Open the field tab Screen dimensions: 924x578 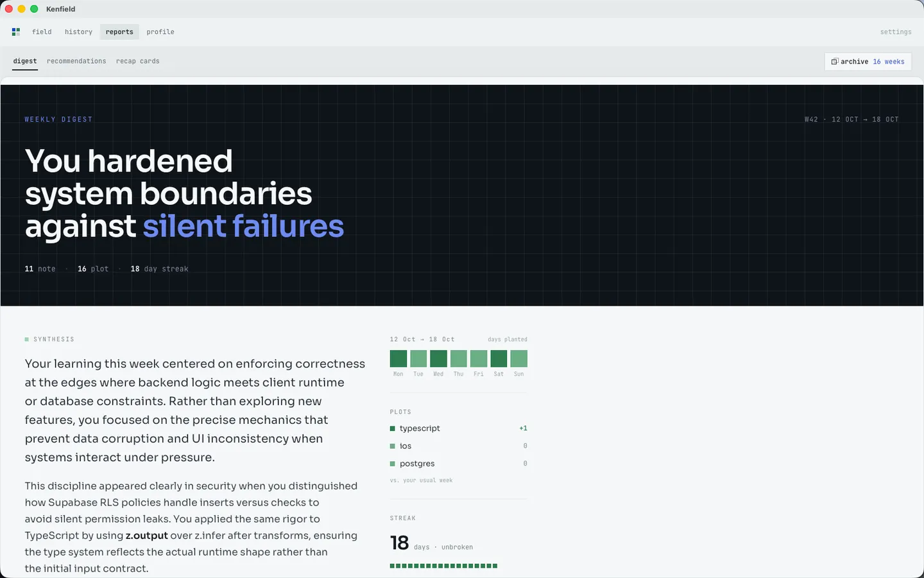pyautogui.click(x=42, y=31)
